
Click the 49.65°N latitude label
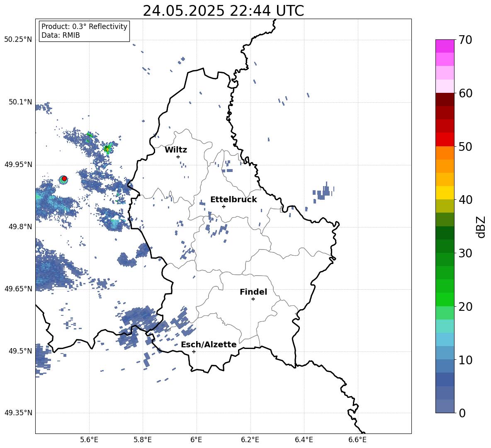pyautogui.click(x=18, y=288)
